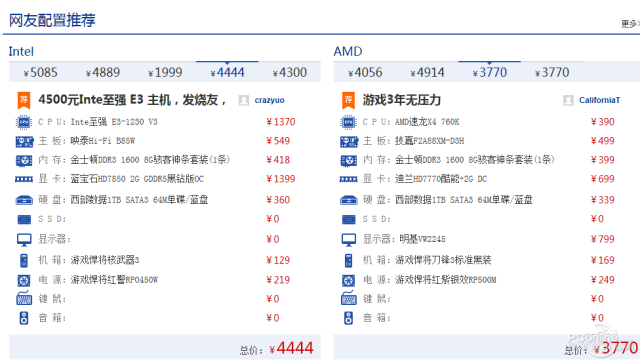Open user CaliforniaT's profile link

[599, 100]
